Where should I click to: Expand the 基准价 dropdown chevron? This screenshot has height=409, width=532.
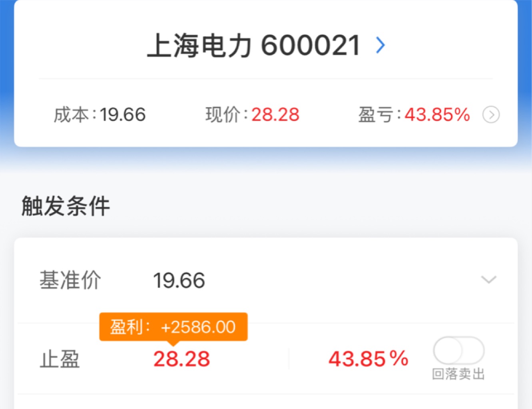click(x=488, y=280)
